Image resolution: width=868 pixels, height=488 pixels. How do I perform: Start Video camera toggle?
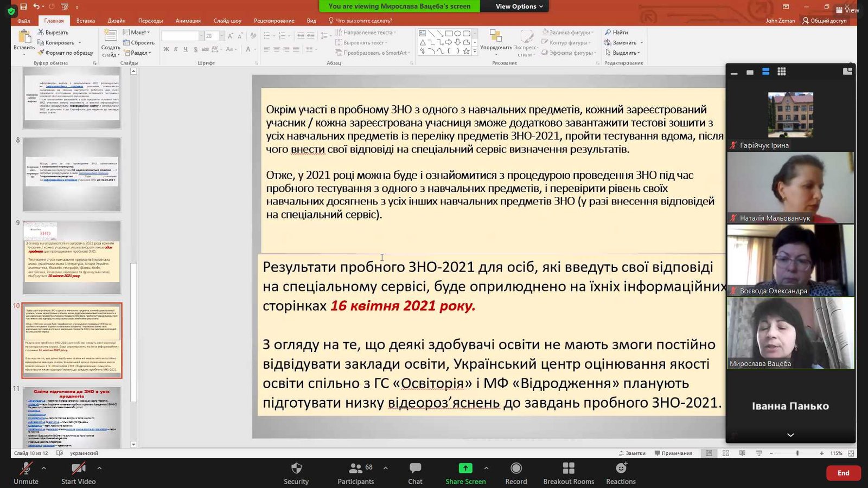[x=78, y=468]
